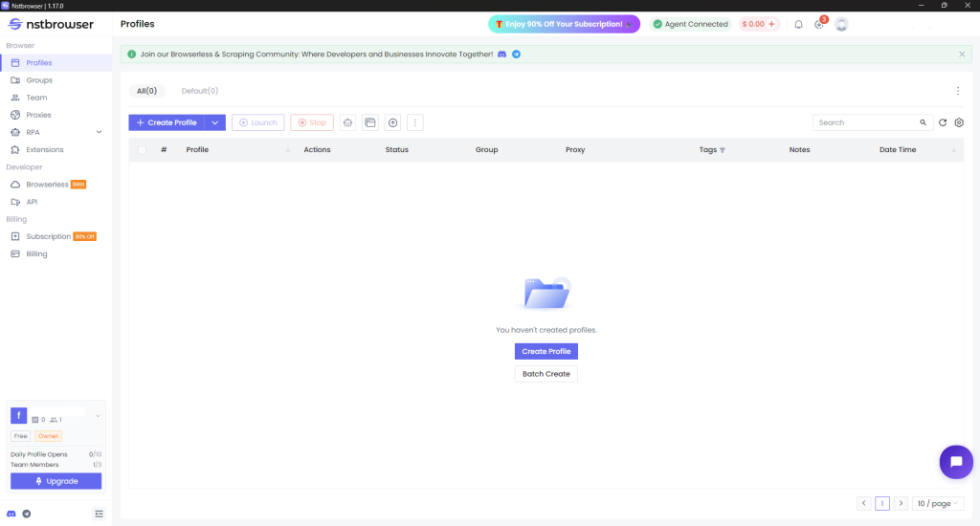Image resolution: width=980 pixels, height=526 pixels.
Task: Open the table settings gear
Action: click(959, 122)
